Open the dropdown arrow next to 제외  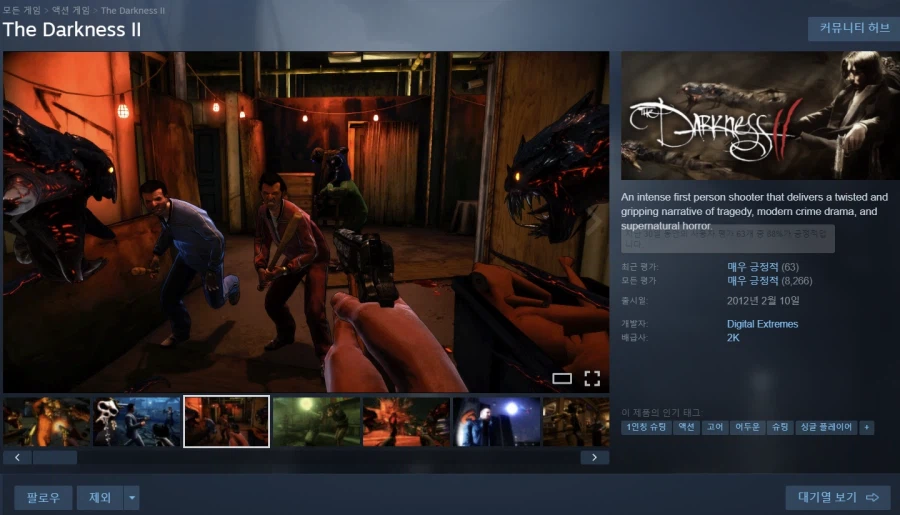click(131, 498)
